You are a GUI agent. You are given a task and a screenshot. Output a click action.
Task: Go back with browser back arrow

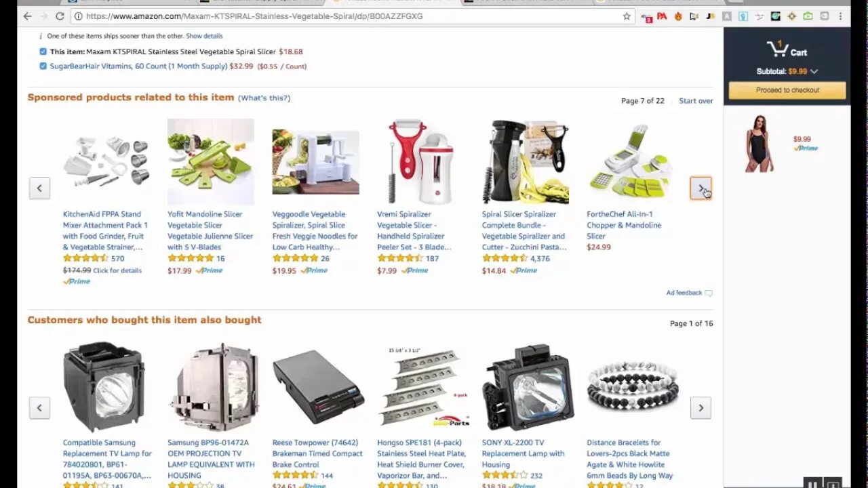click(27, 16)
